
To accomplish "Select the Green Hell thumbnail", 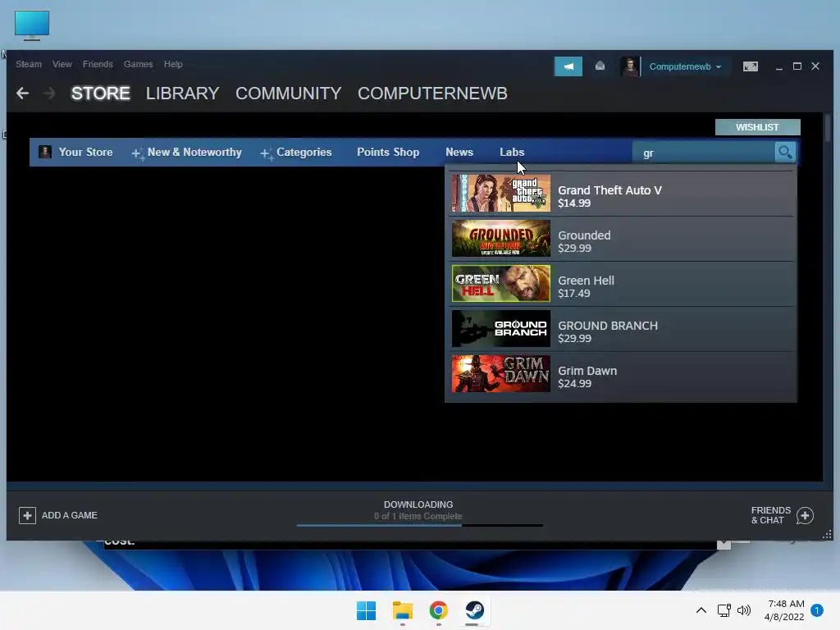I will coord(501,283).
